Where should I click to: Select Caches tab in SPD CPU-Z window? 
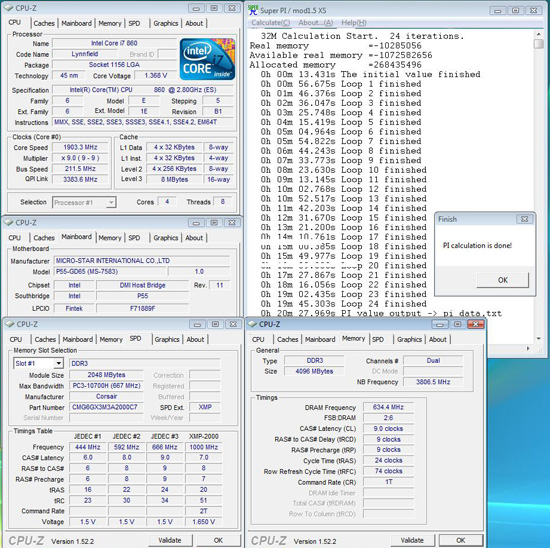point(45,340)
